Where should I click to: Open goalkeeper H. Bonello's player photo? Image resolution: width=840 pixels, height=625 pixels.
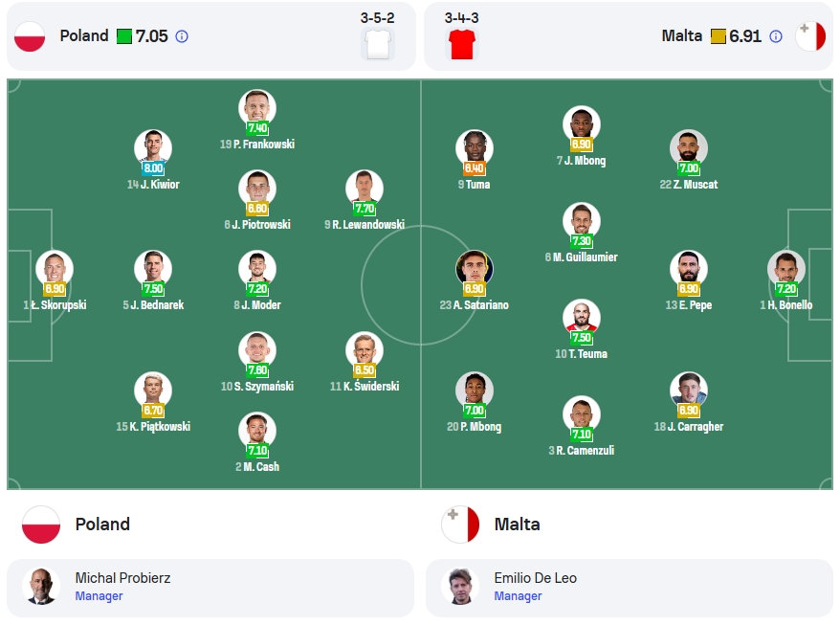click(786, 269)
